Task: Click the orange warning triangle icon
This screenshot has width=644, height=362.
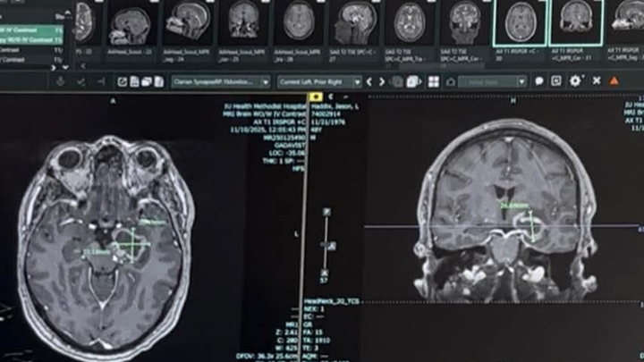Action: [x=614, y=81]
